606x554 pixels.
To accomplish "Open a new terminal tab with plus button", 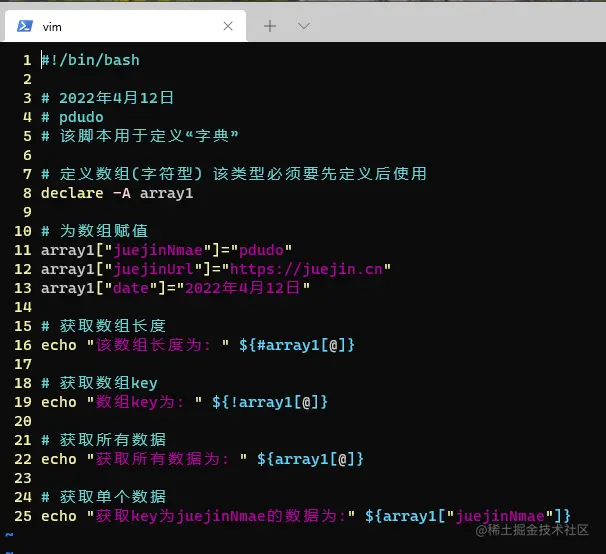I will (270, 26).
